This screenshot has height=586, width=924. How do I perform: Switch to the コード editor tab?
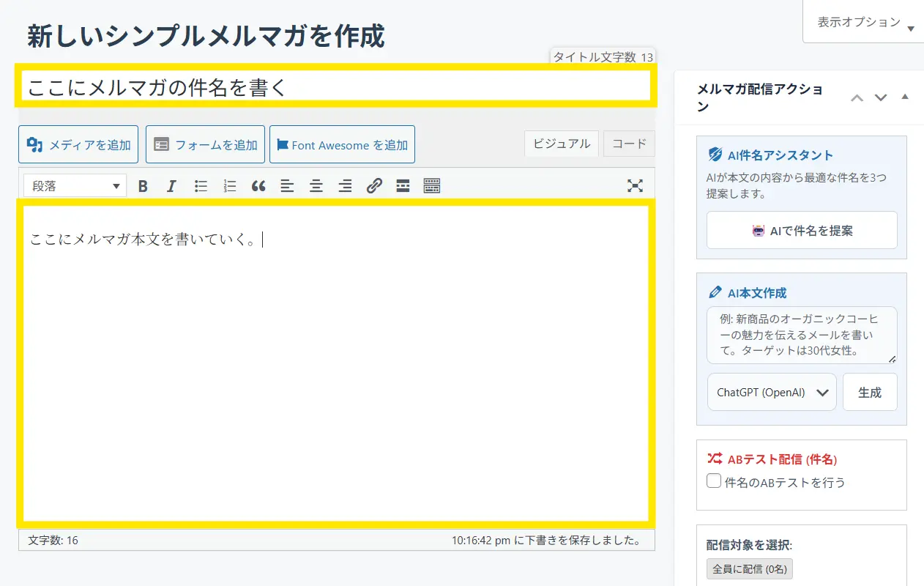(629, 144)
